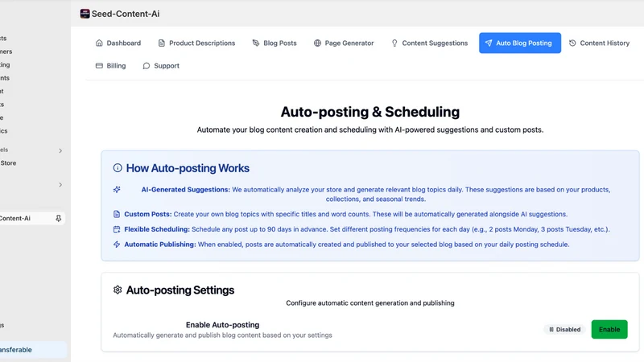This screenshot has width=644, height=362.
Task: Click the Auto-posting Settings heading
Action: (x=180, y=290)
